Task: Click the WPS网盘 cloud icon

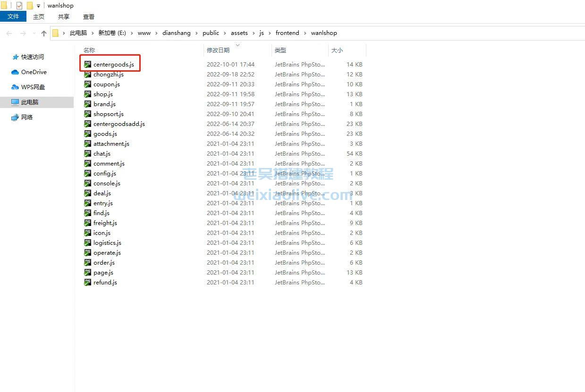Action: click(15, 87)
